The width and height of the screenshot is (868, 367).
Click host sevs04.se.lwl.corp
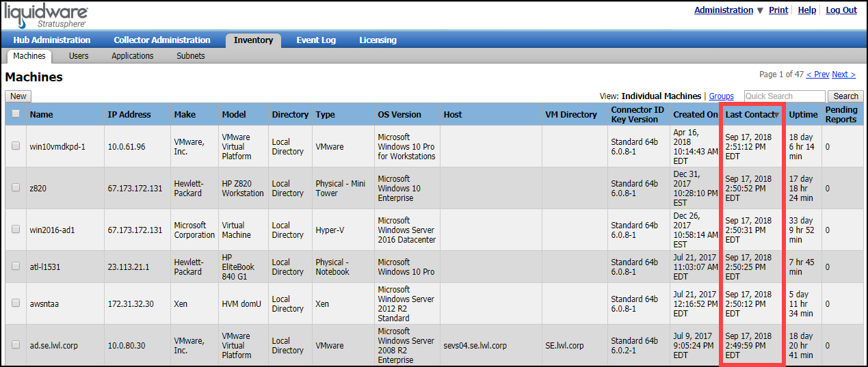pos(475,346)
